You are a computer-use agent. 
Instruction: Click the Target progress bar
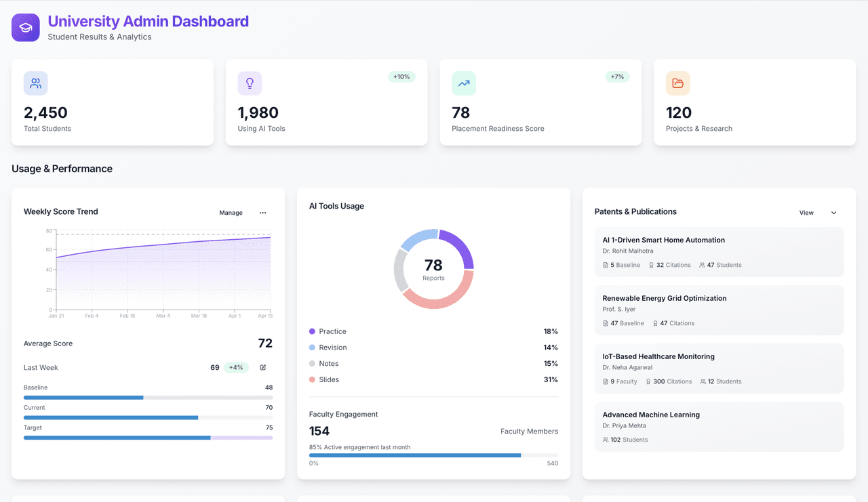[x=148, y=438]
